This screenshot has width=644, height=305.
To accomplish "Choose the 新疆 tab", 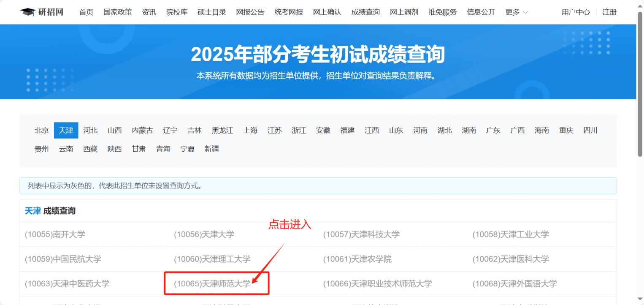I will coord(212,149).
